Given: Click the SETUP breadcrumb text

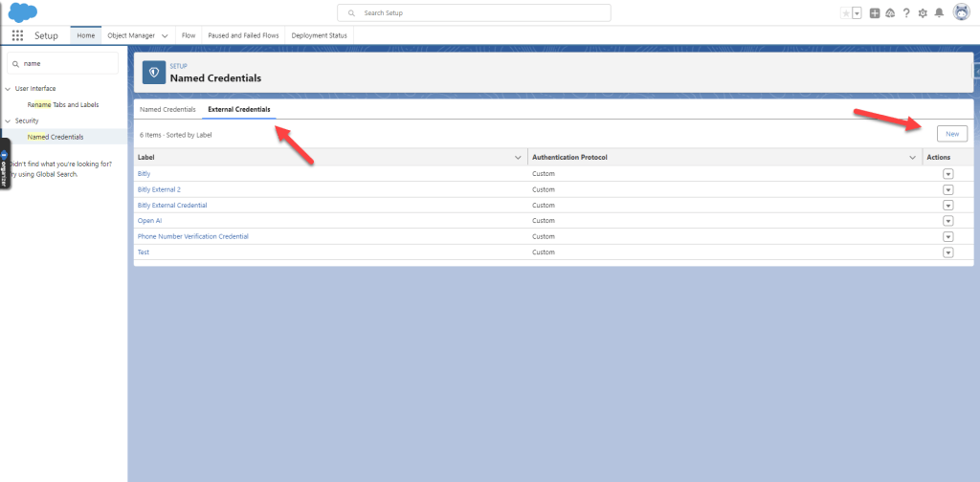Looking at the screenshot, I should pos(178,66).
